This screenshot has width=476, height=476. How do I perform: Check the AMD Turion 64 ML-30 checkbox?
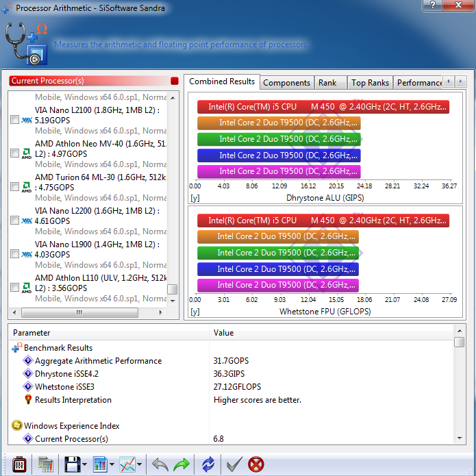tap(14, 186)
